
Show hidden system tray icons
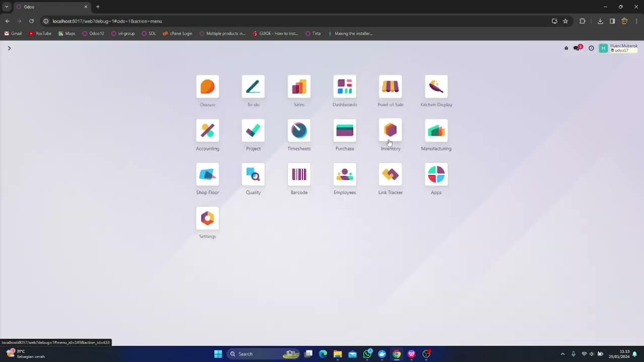pyautogui.click(x=562, y=354)
